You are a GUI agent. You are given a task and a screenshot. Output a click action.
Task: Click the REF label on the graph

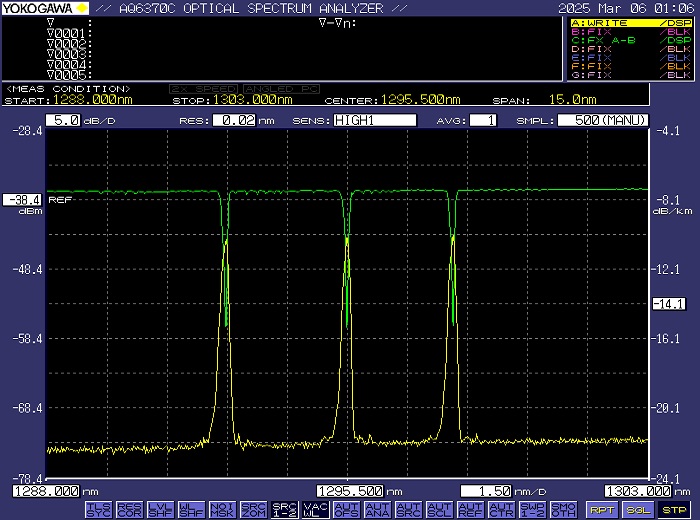point(60,200)
